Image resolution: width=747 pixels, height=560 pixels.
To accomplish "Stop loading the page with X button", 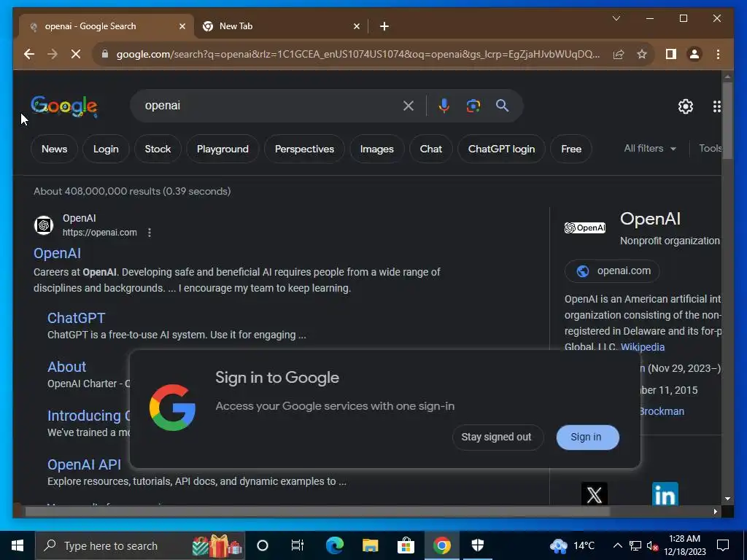I will 76,54.
